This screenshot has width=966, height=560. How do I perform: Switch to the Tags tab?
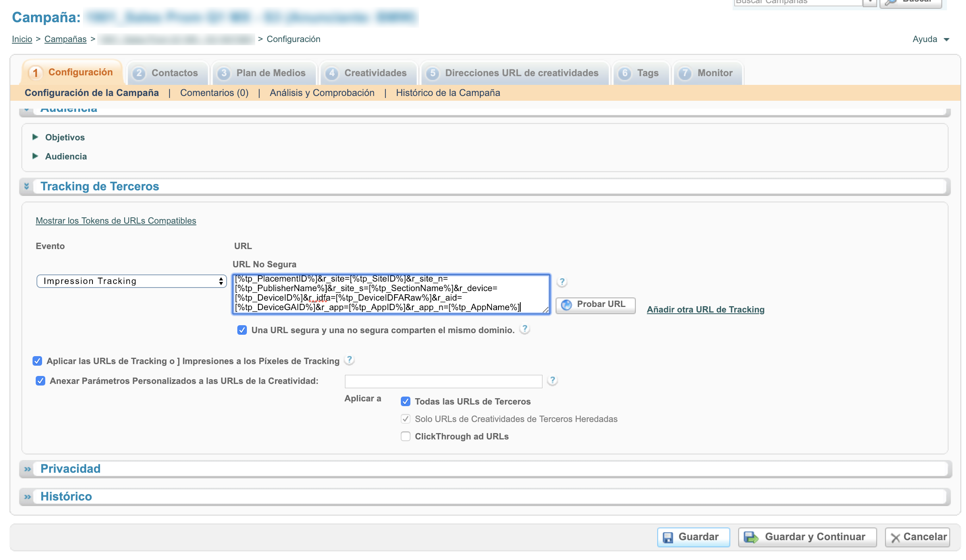(641, 73)
